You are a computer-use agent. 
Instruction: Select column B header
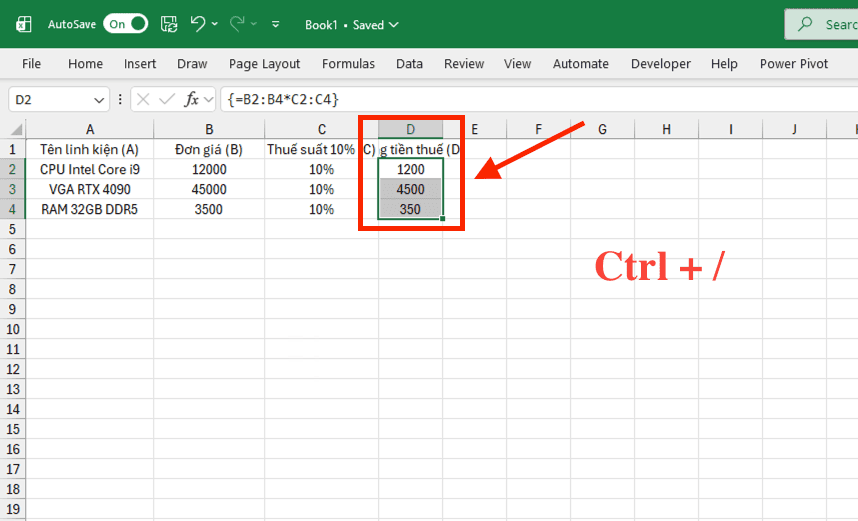(209, 129)
